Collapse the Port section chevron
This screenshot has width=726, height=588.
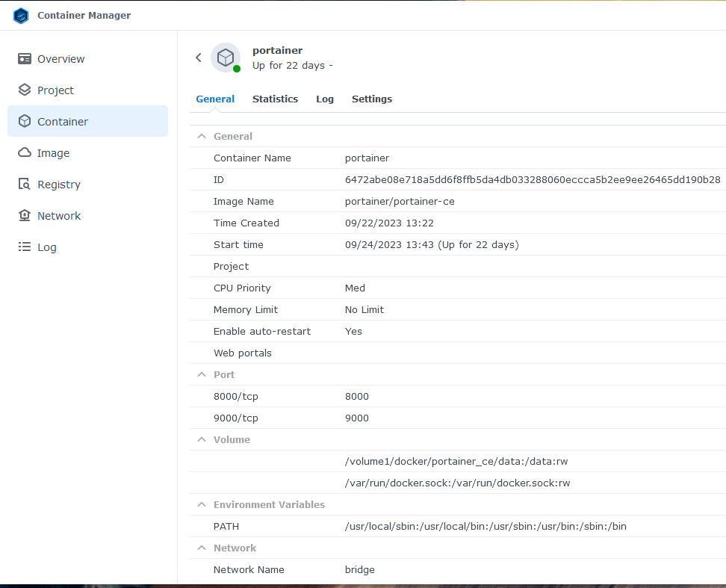pos(200,375)
